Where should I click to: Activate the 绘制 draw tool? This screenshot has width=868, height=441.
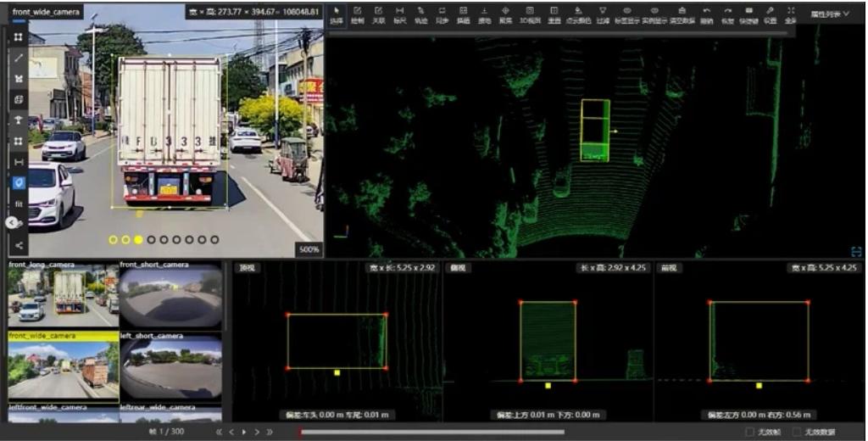click(x=358, y=15)
